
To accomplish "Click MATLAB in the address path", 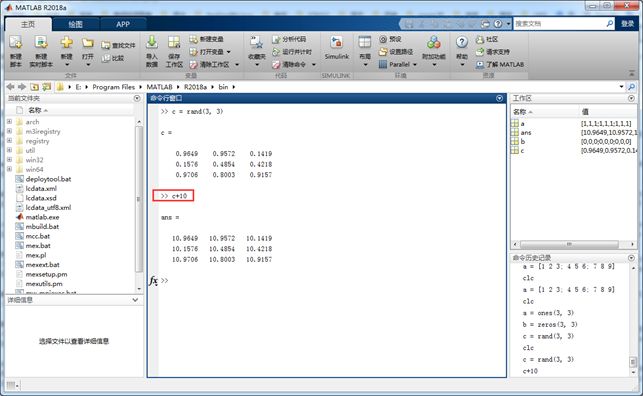I will (160, 87).
